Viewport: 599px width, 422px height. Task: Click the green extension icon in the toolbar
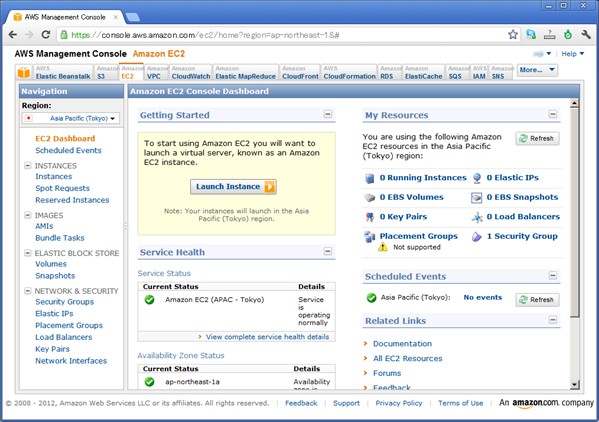coord(568,35)
